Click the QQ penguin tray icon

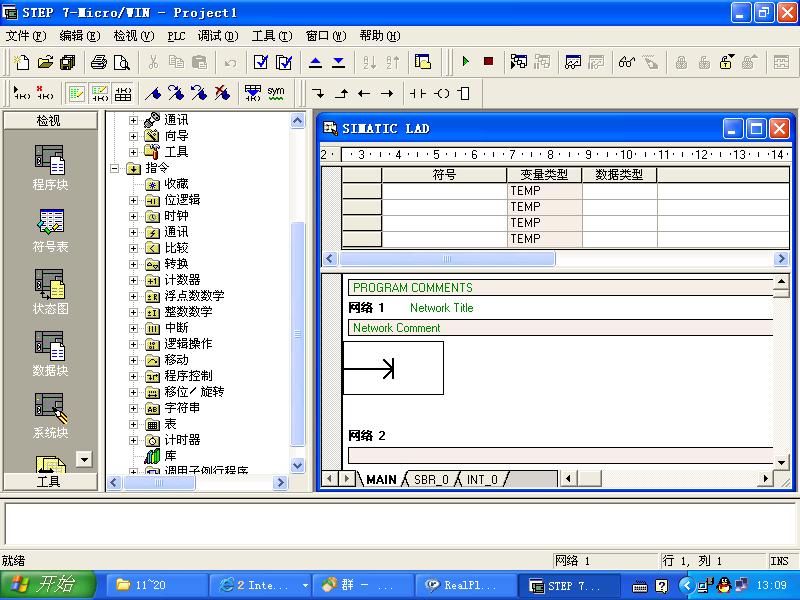point(723,585)
